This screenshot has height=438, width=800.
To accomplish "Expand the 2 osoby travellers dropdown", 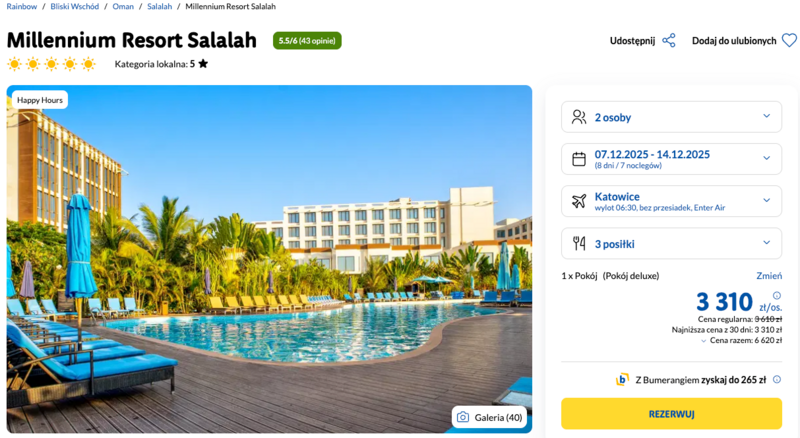I will (x=767, y=117).
